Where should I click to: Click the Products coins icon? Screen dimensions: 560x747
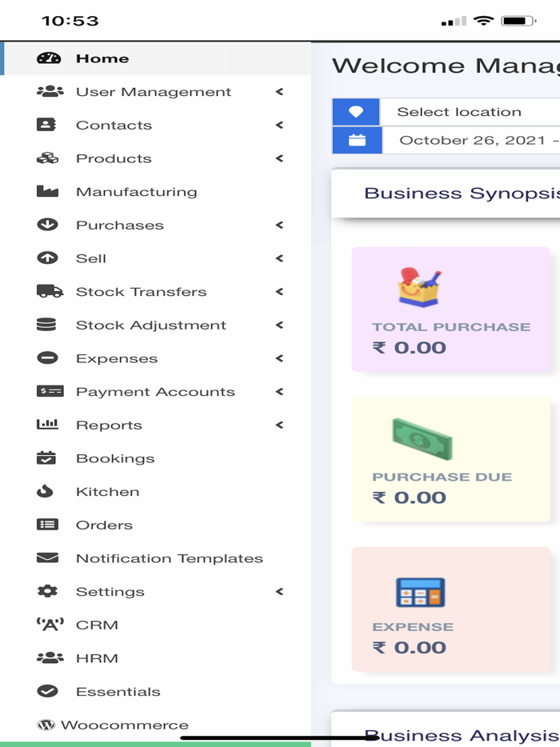pos(48,158)
